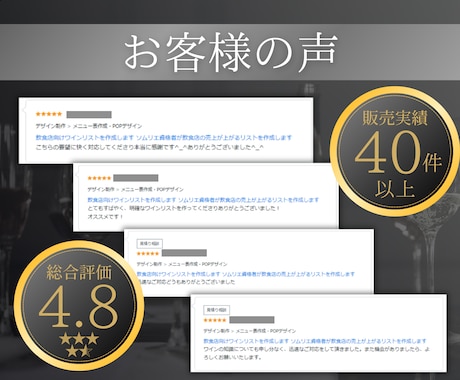Click メニュー表作成・POPデザイン breadcrumb in the オススメです review
The width and height of the screenshot is (460, 380).
point(152,189)
